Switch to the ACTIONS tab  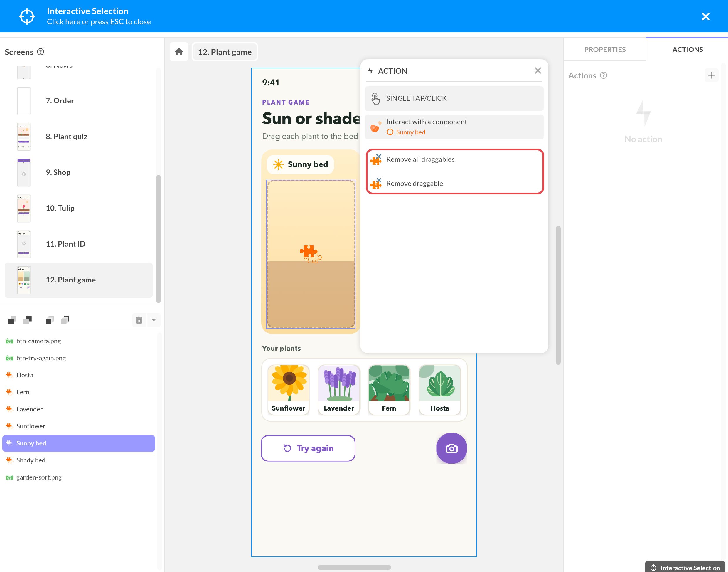[x=687, y=50]
